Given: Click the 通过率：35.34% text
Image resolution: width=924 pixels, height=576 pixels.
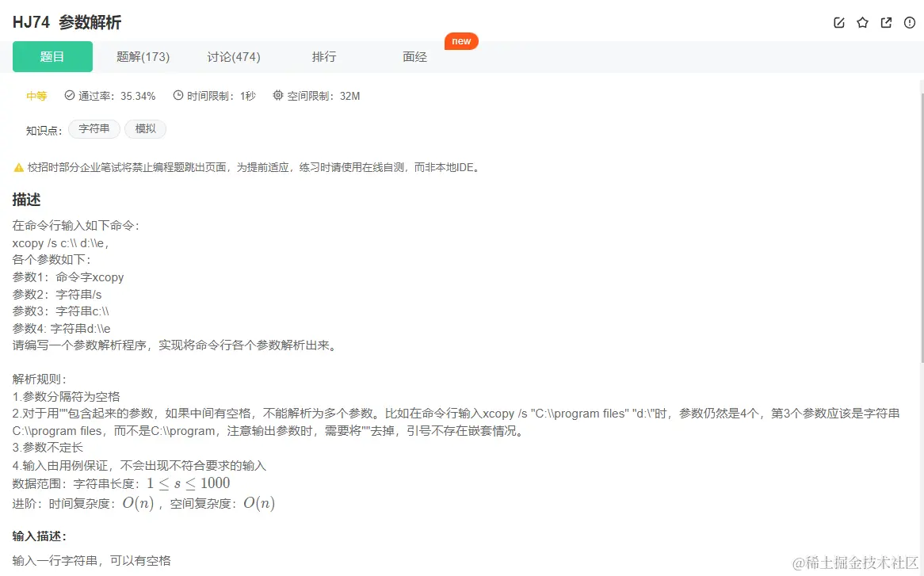Looking at the screenshot, I should coord(116,96).
